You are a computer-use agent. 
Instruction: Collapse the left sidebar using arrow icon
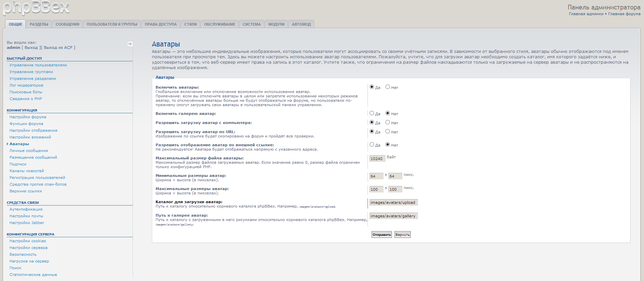click(130, 44)
